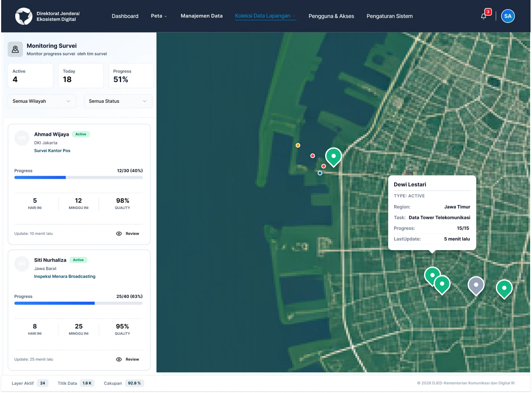Click Siti Nurhaliza's 95% quality value

click(123, 327)
